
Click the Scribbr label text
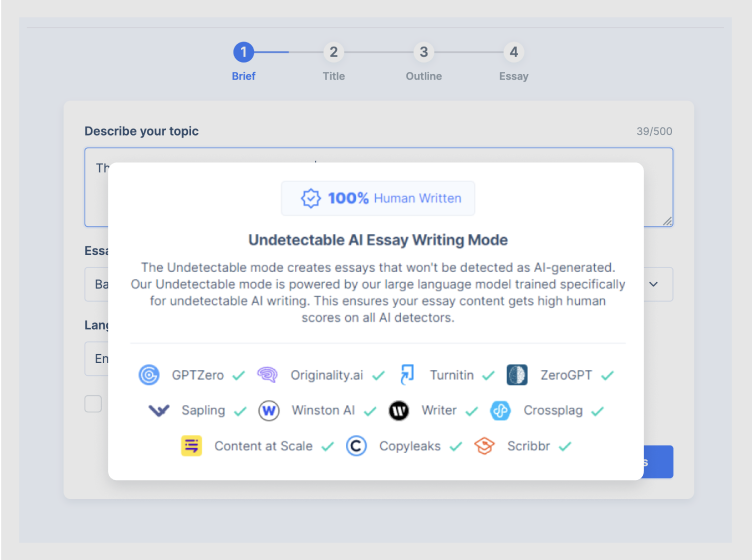529,446
